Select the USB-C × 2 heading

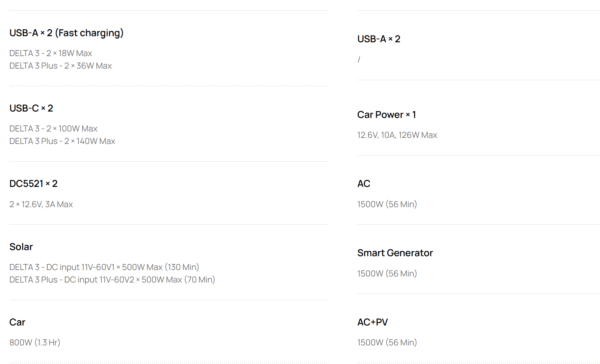click(31, 108)
